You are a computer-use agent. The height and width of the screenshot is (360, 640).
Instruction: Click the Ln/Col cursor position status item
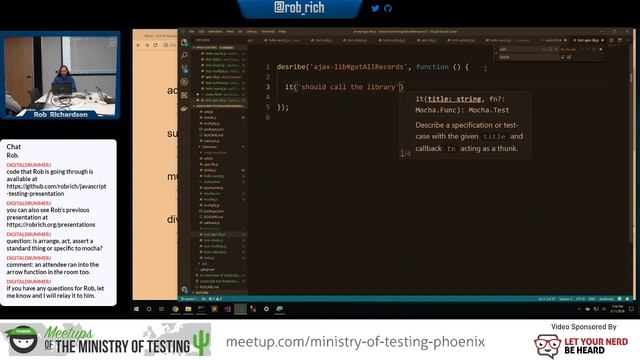[547, 299]
